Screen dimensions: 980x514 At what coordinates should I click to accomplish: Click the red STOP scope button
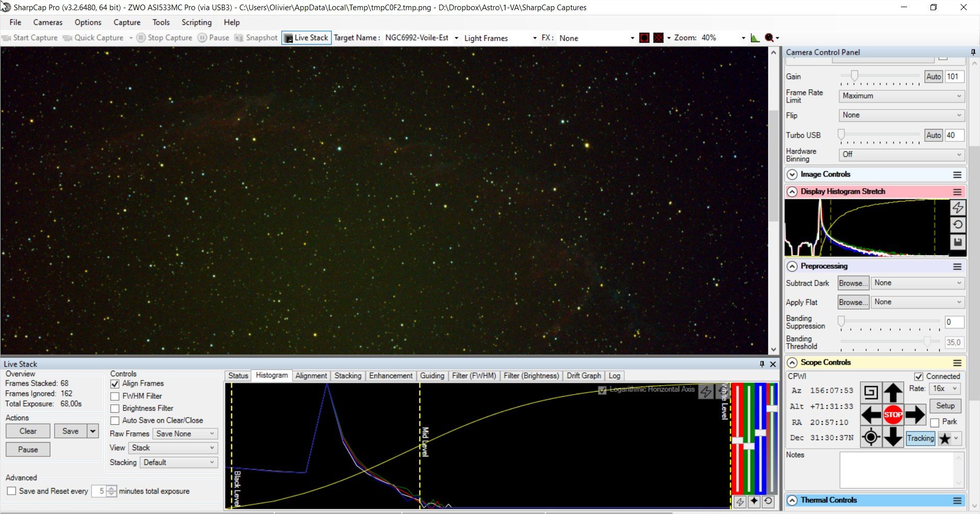893,415
